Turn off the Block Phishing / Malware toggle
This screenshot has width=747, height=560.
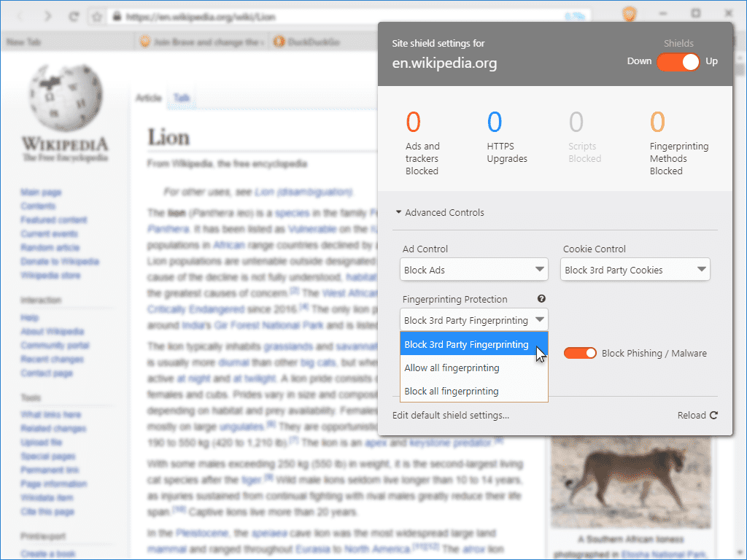[x=580, y=353]
